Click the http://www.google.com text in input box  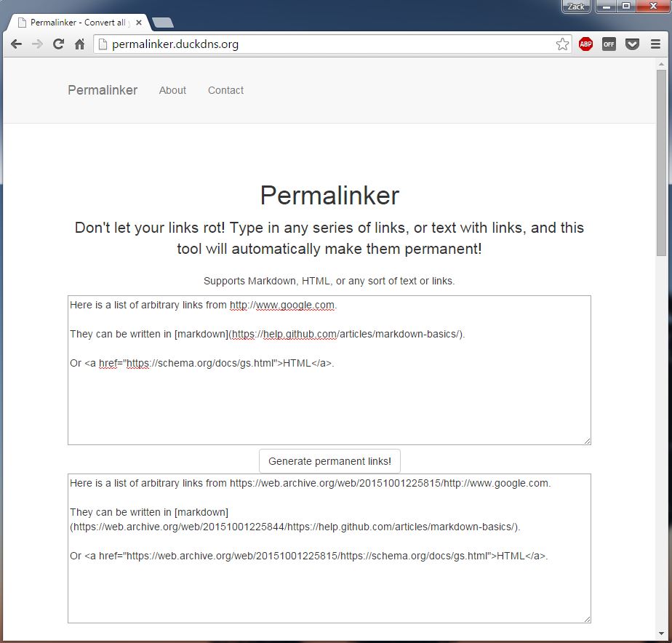[x=282, y=305]
